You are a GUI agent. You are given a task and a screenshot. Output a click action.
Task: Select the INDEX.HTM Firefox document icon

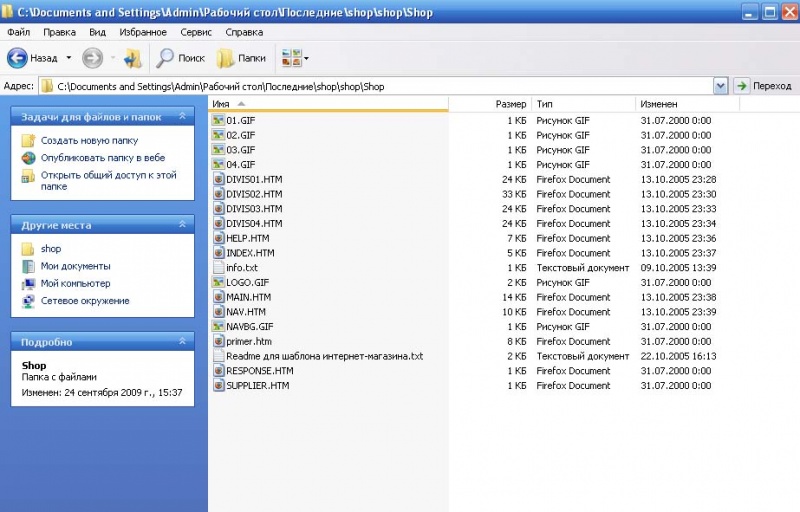click(x=218, y=253)
